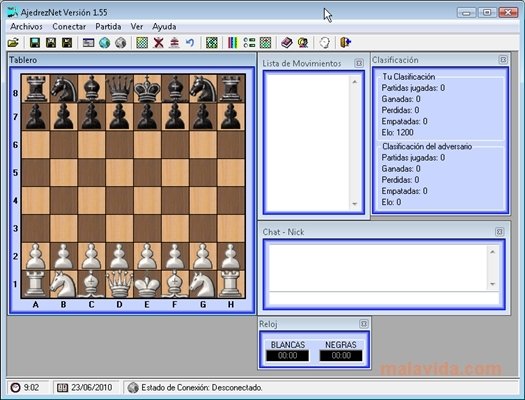Viewport: 525px width, 400px height.
Task: Click the exit door toolbar icon
Action: (345, 43)
